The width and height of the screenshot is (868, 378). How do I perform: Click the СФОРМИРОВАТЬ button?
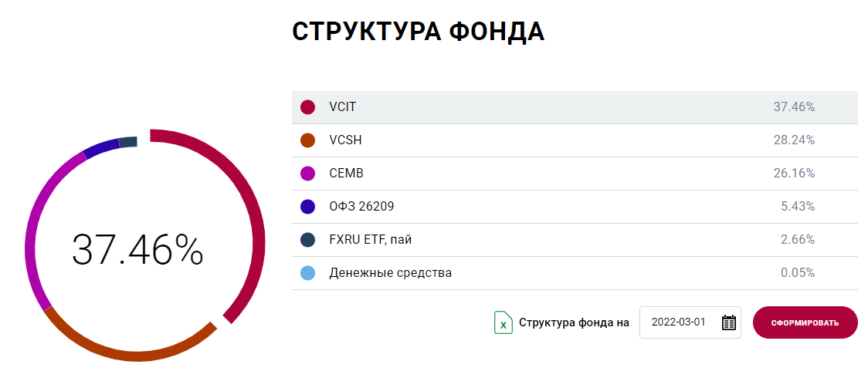[805, 322]
